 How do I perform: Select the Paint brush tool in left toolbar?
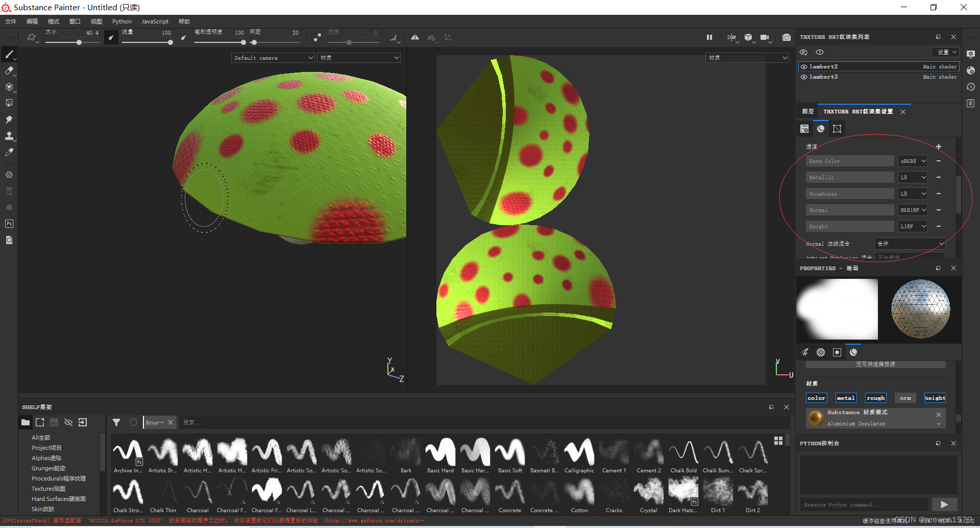[x=9, y=54]
